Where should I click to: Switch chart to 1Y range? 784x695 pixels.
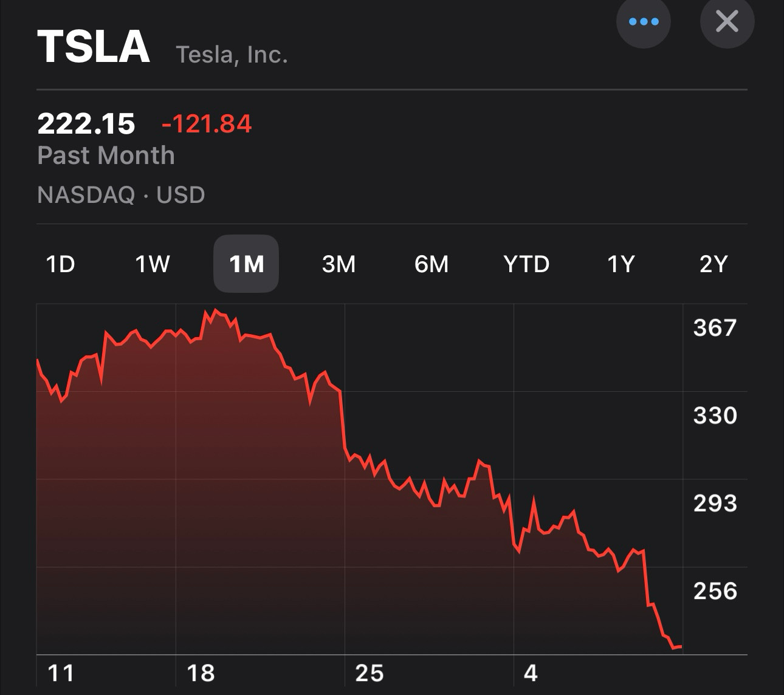tap(621, 264)
